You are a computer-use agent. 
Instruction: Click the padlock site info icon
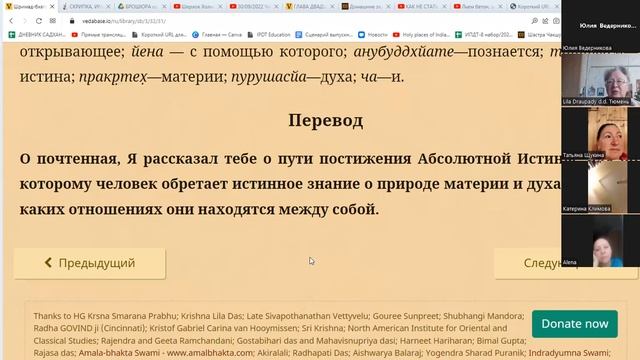72,21
